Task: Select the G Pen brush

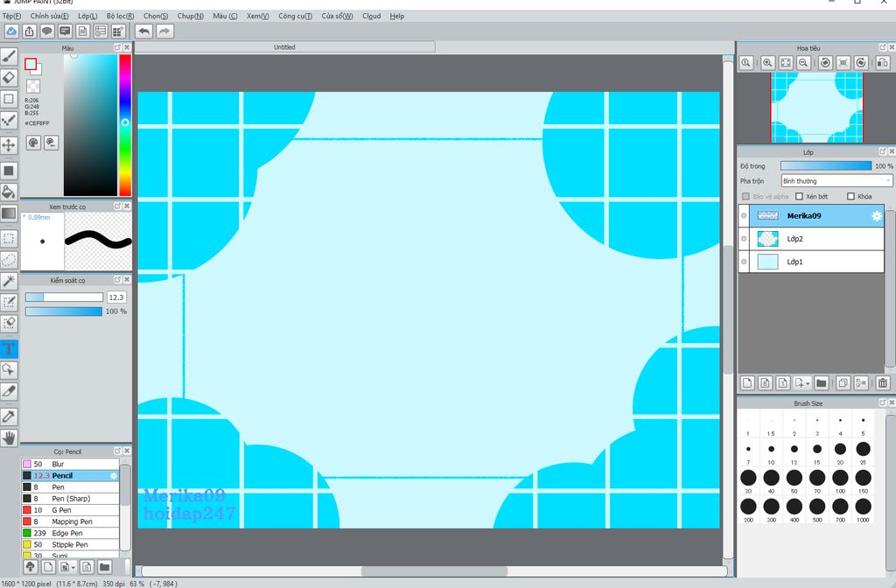Action: pyautogui.click(x=70, y=510)
